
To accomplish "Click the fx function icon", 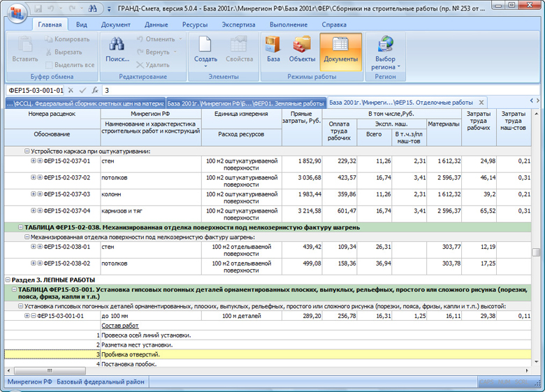I will pyautogui.click(x=94, y=90).
